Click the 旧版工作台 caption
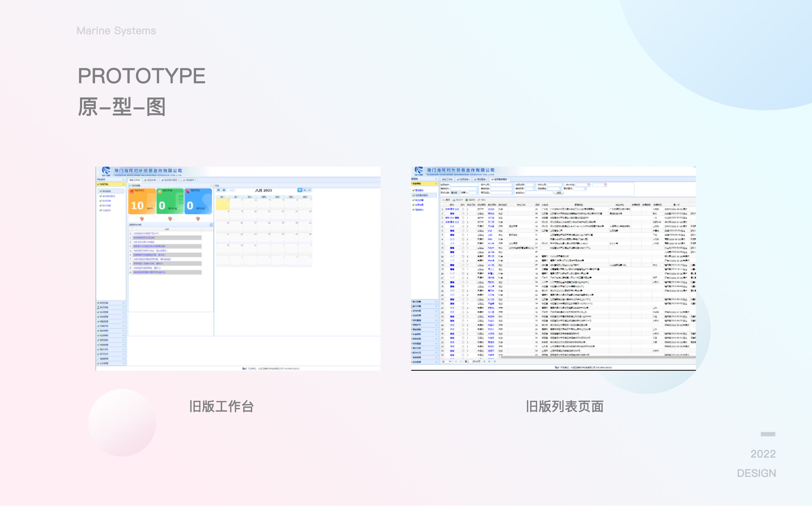This screenshot has width=812, height=506. click(221, 406)
